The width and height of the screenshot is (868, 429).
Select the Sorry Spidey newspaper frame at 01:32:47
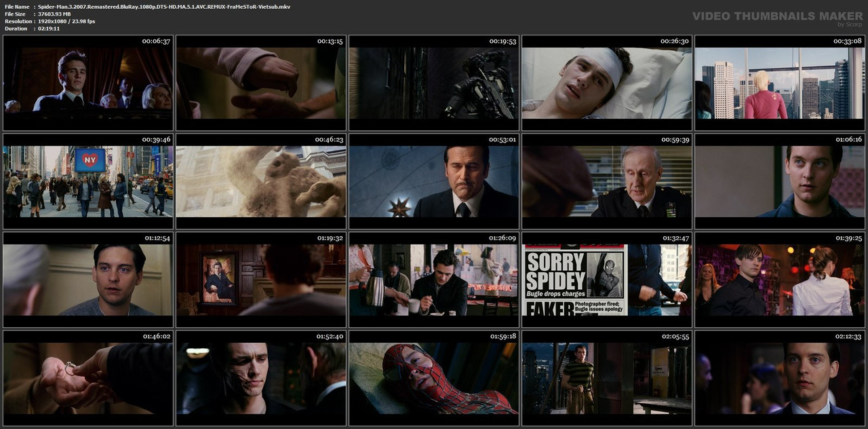(607, 280)
